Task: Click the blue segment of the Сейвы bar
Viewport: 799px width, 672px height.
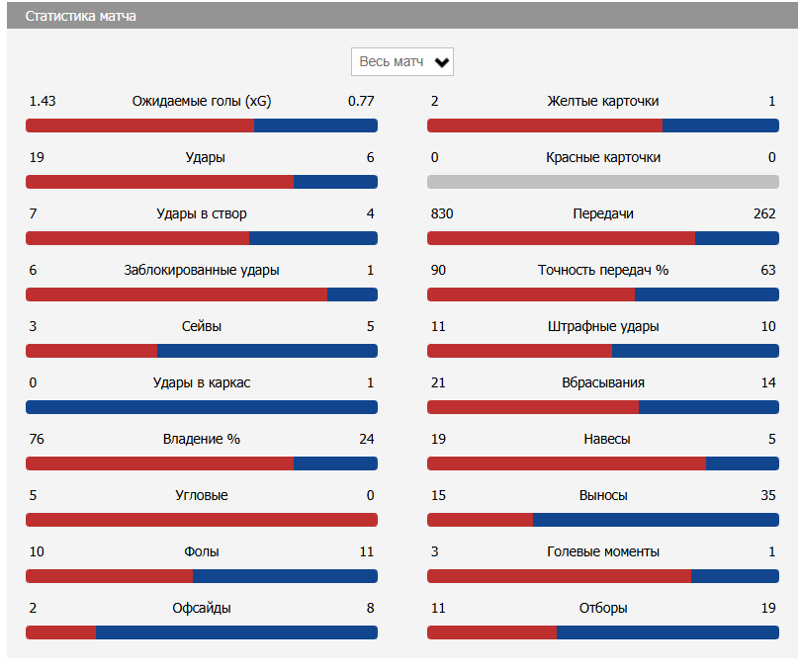Action: (267, 351)
